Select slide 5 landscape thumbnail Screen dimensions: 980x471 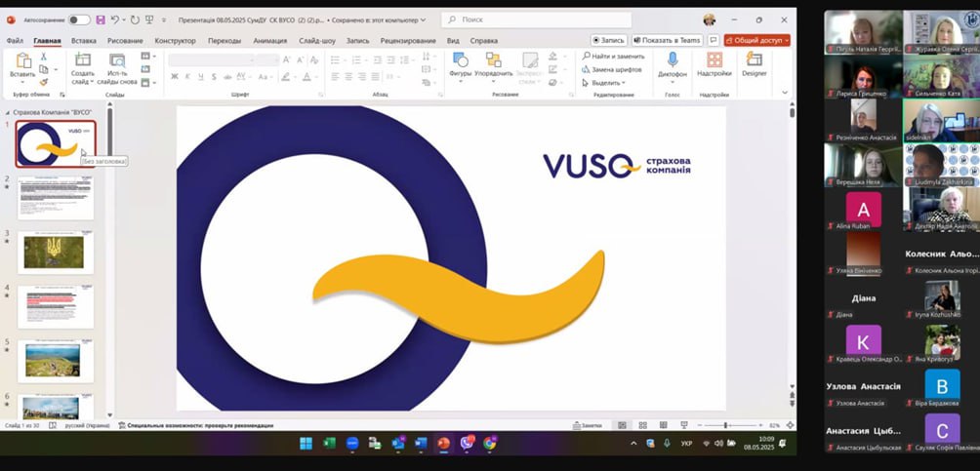point(56,361)
